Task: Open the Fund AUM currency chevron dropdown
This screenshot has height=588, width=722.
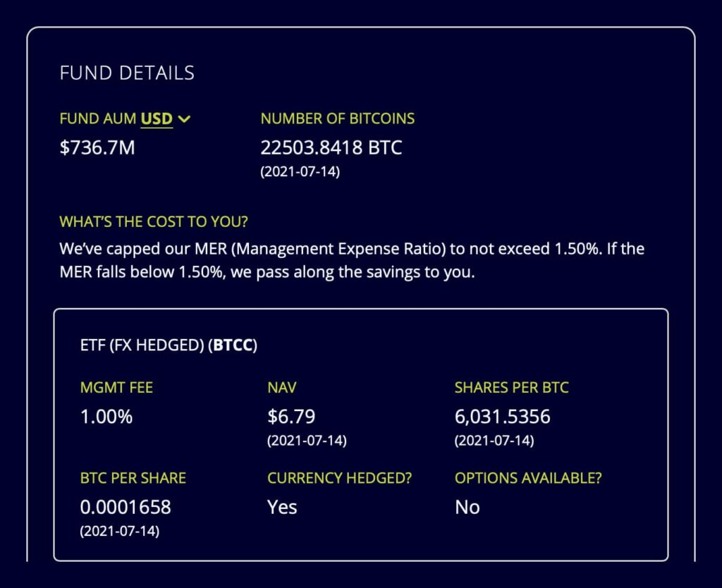Action: [184, 119]
